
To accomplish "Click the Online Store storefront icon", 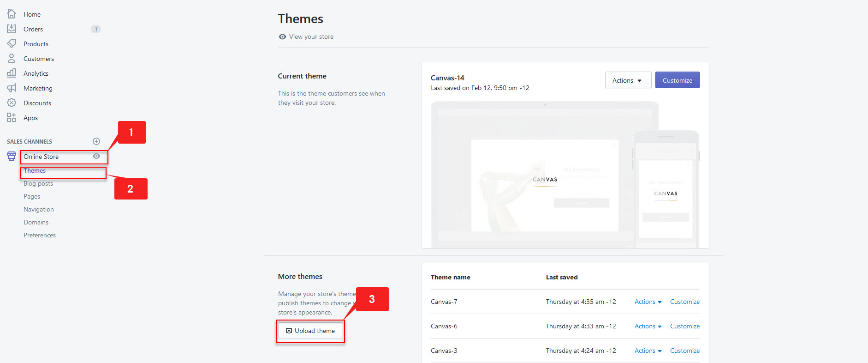I will pos(12,156).
